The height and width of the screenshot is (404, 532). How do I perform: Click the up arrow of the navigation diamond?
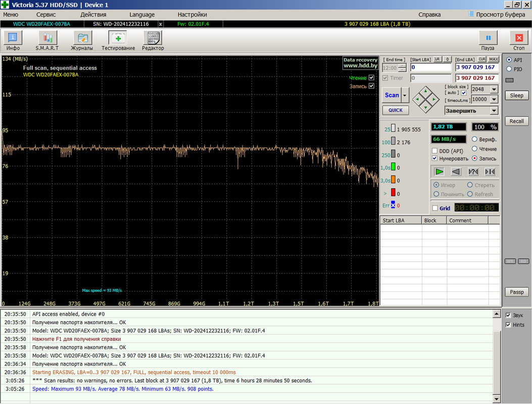point(425,91)
